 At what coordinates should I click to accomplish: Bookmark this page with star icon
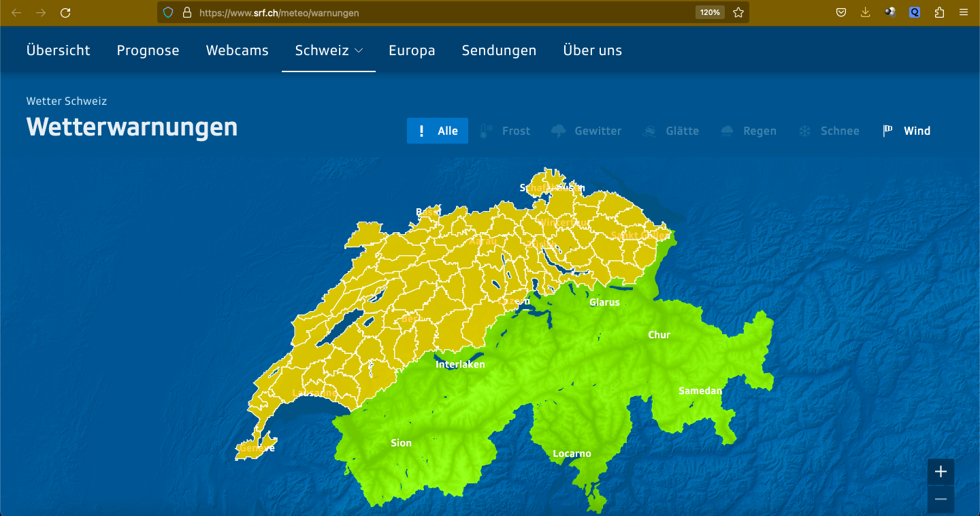point(738,12)
